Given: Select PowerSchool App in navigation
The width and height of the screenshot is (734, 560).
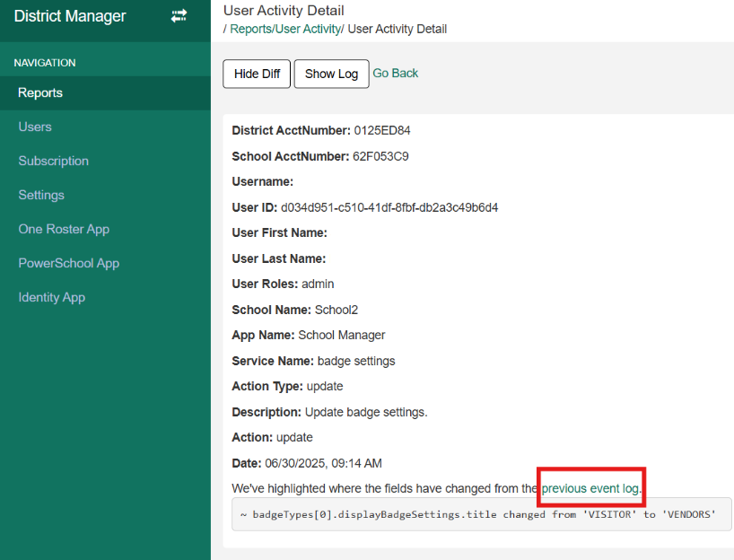Looking at the screenshot, I should 69,264.
